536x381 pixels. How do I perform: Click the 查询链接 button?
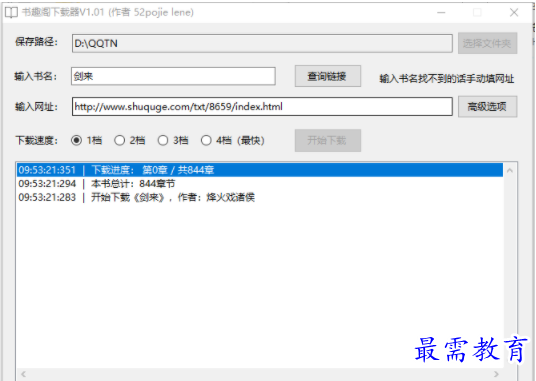pyautogui.click(x=327, y=76)
